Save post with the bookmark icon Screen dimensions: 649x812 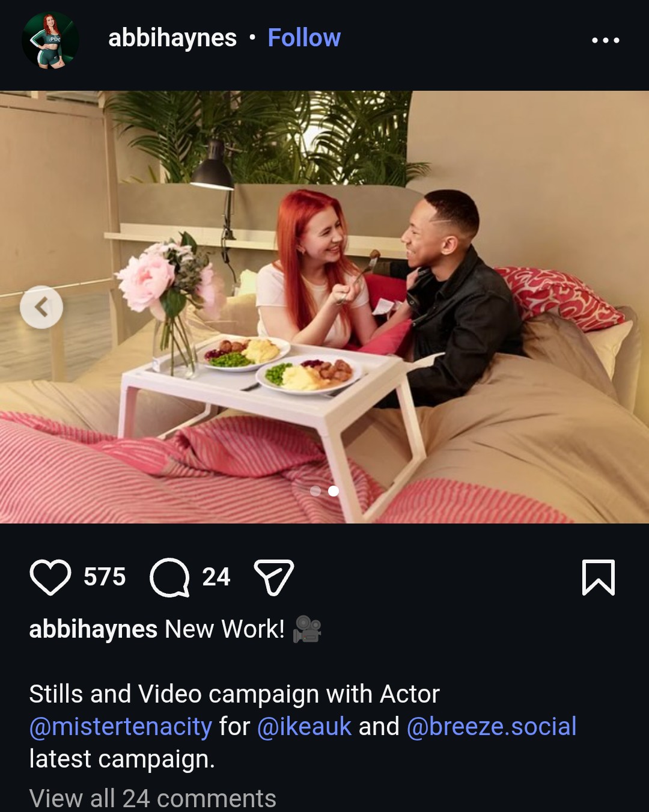click(x=599, y=577)
